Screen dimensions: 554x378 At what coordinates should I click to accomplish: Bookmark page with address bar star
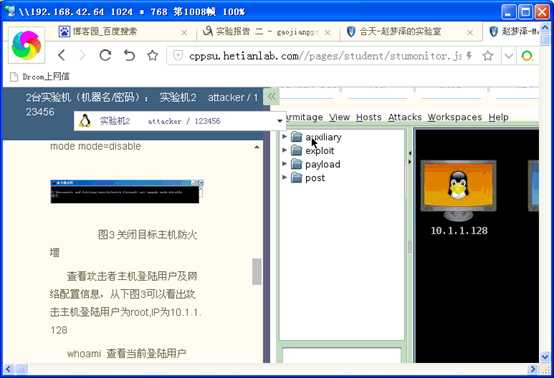[488, 55]
